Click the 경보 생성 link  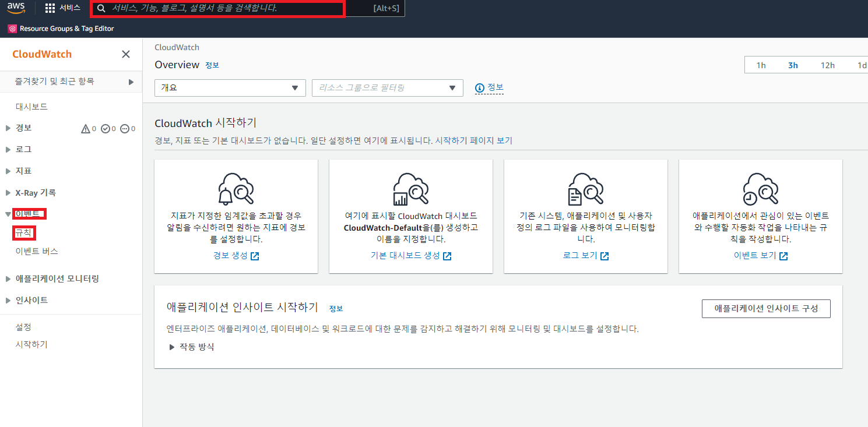pos(230,256)
